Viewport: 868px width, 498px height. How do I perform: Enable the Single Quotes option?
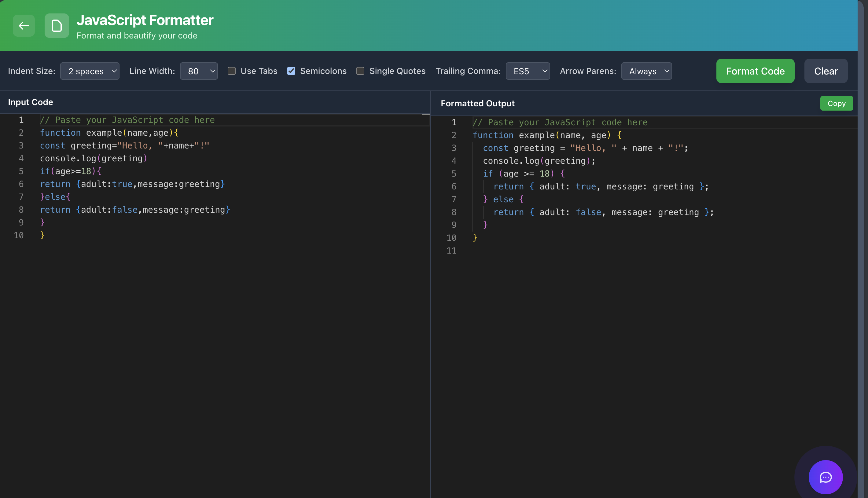coord(360,71)
